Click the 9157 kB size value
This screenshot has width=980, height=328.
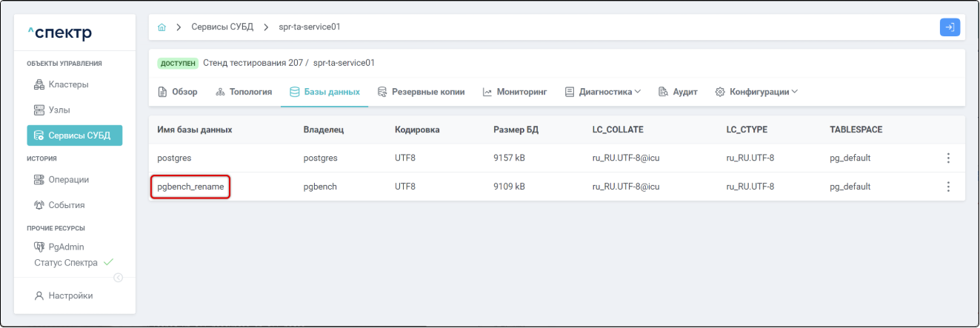click(x=510, y=158)
